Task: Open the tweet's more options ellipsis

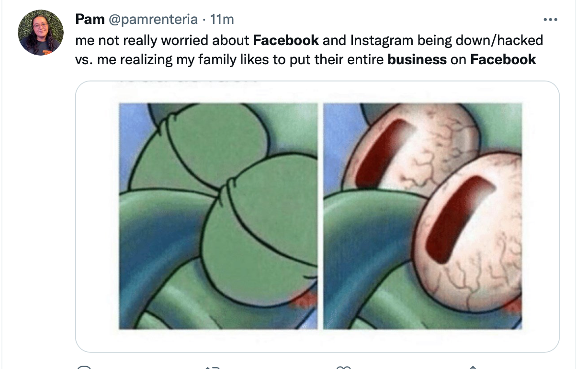Action: tap(551, 20)
